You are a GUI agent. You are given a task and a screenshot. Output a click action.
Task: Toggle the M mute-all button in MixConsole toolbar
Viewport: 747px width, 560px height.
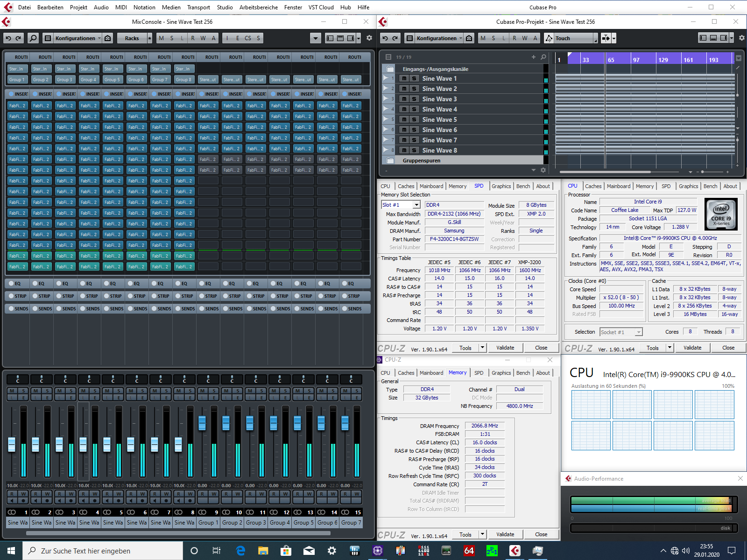(162, 38)
